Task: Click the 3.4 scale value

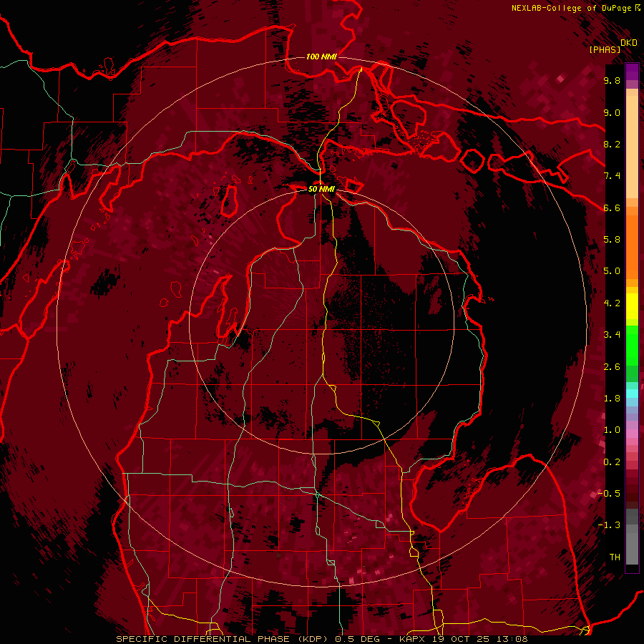Action: click(612, 335)
